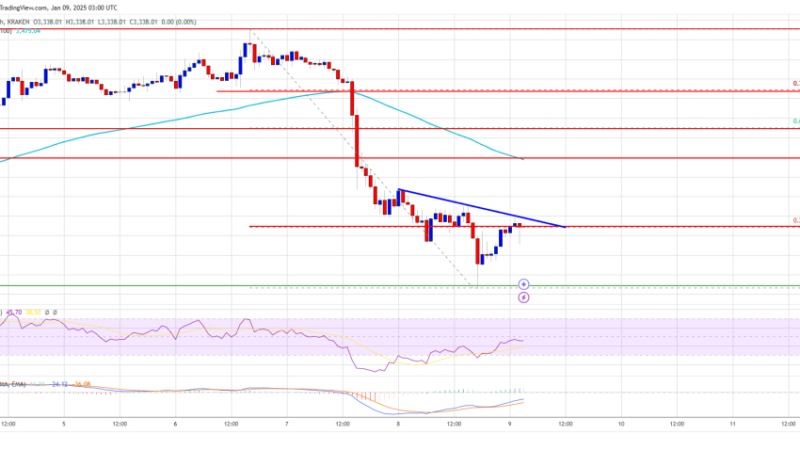
Task: Click the KRAKEN exchange label
Action: pyautogui.click(x=18, y=22)
